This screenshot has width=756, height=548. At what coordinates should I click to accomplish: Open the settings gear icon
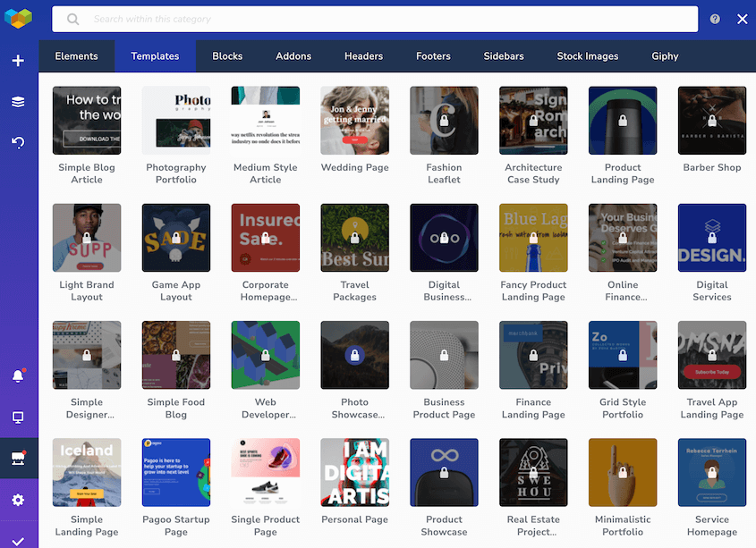point(18,500)
